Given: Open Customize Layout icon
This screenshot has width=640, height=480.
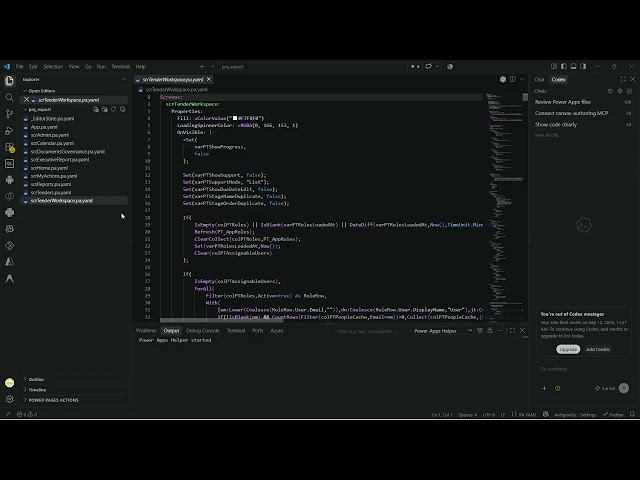Looking at the screenshot, I should click(554, 67).
